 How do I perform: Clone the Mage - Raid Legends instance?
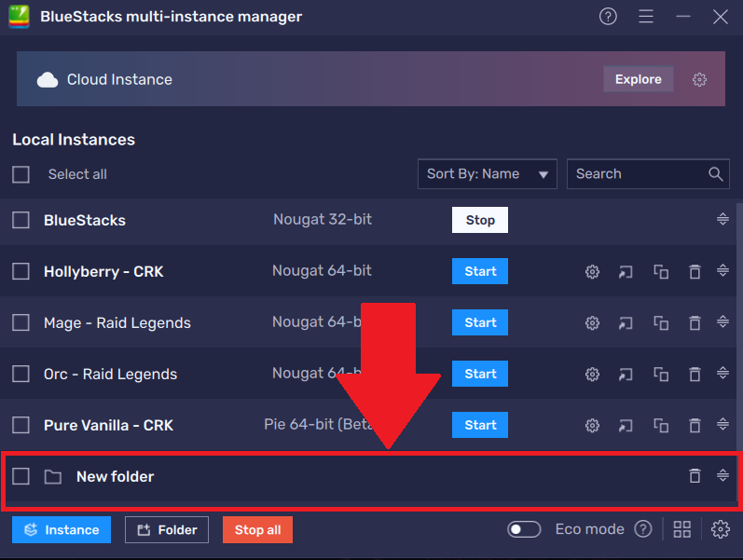tap(661, 322)
